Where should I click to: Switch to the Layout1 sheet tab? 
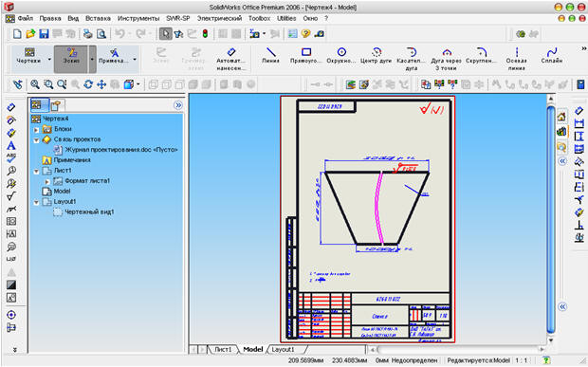point(284,349)
